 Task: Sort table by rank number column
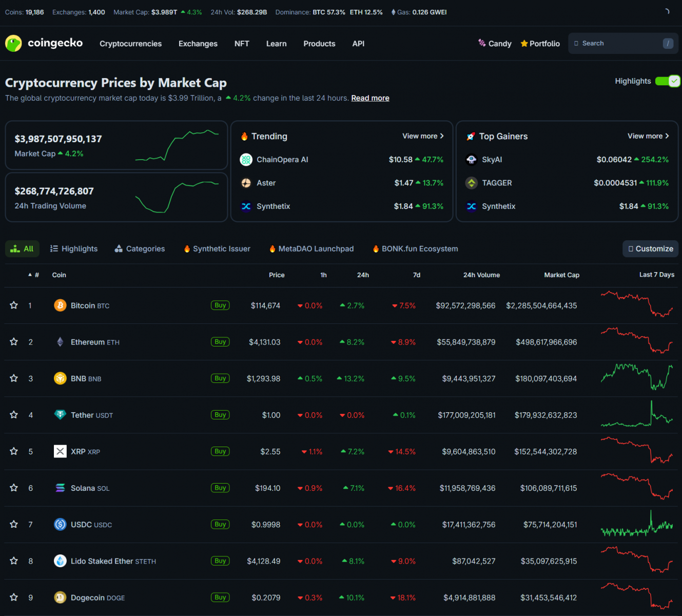click(x=34, y=275)
